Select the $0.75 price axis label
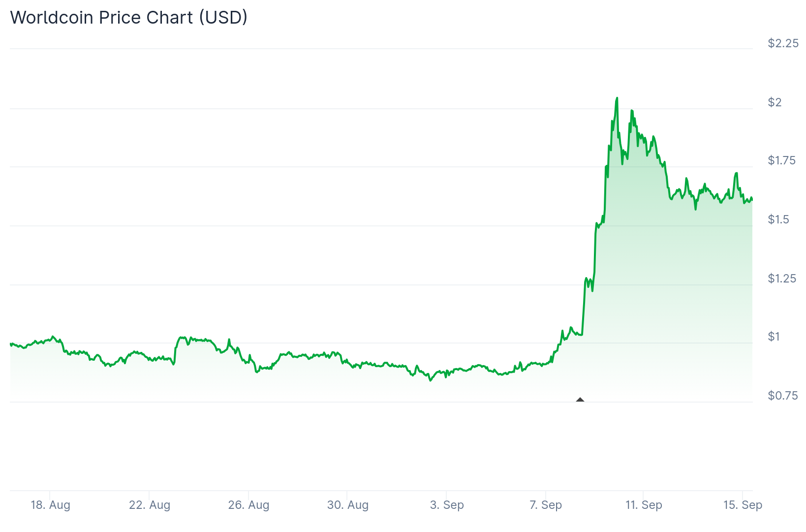 [782, 396]
